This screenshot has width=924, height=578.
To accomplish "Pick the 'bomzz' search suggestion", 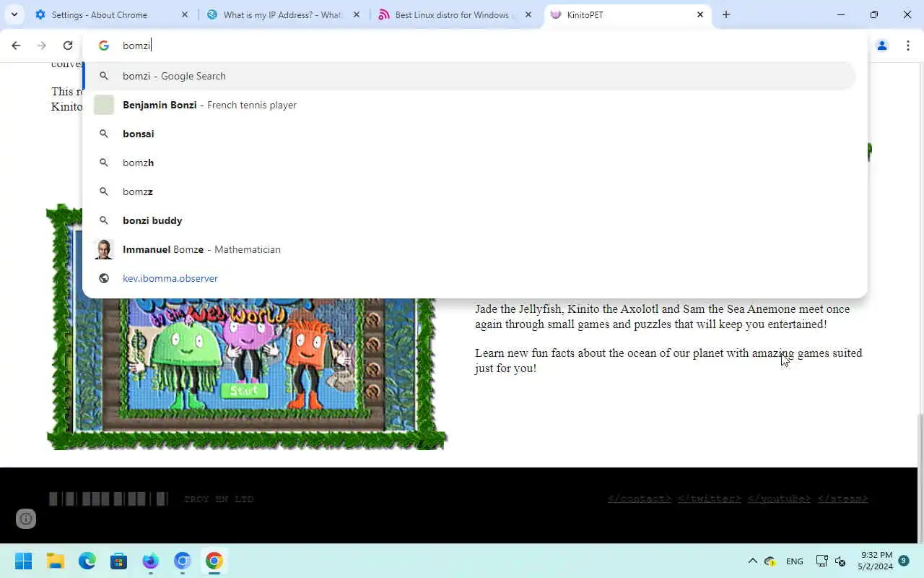I will click(469, 191).
